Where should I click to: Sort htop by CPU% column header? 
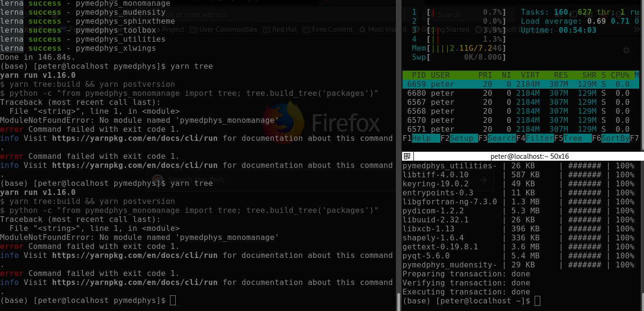620,75
